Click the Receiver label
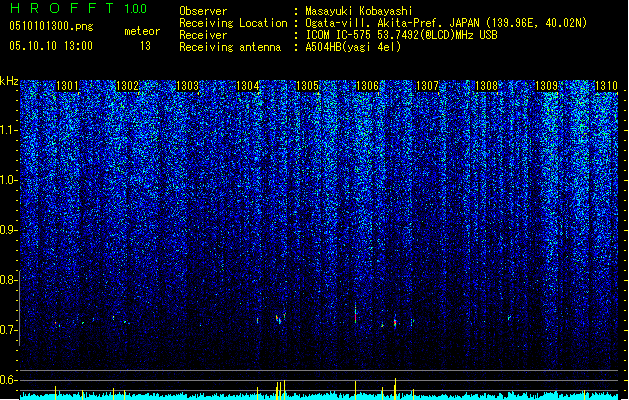 (203, 35)
